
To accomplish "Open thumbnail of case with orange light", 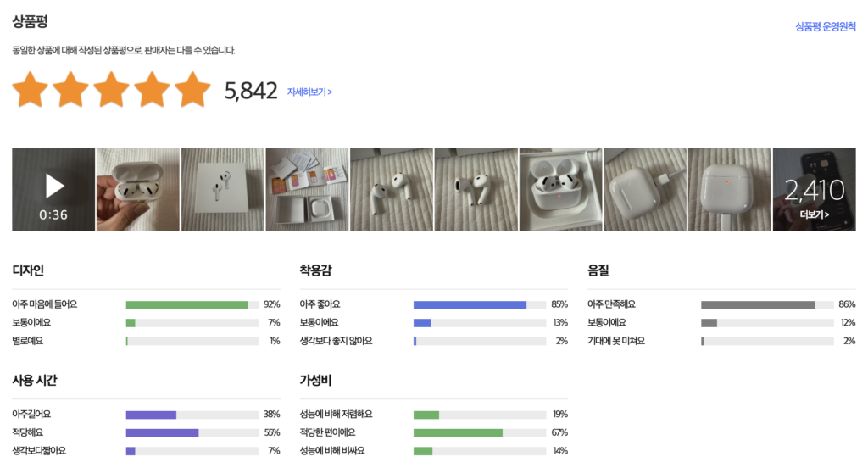I will 729,189.
